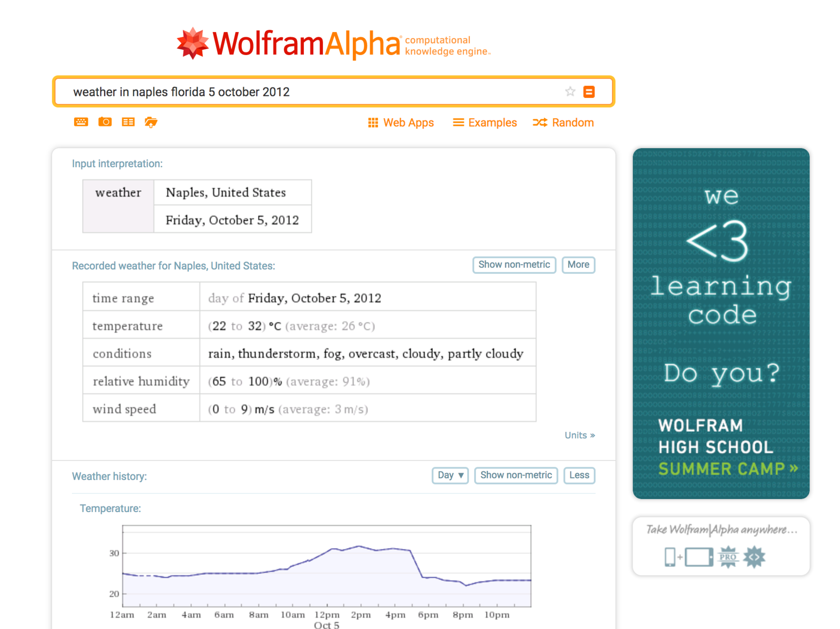840x629 pixels.
Task: Favorite this query with the star icon
Action: coord(570,92)
